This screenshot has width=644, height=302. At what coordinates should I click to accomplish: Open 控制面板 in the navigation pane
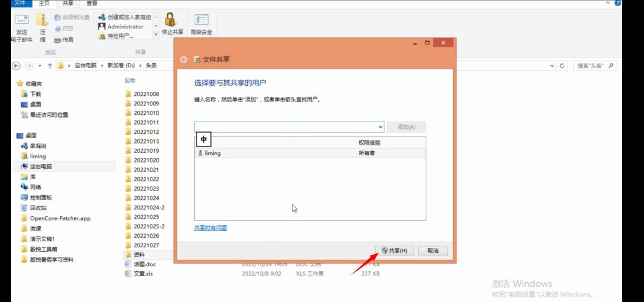pos(37,197)
